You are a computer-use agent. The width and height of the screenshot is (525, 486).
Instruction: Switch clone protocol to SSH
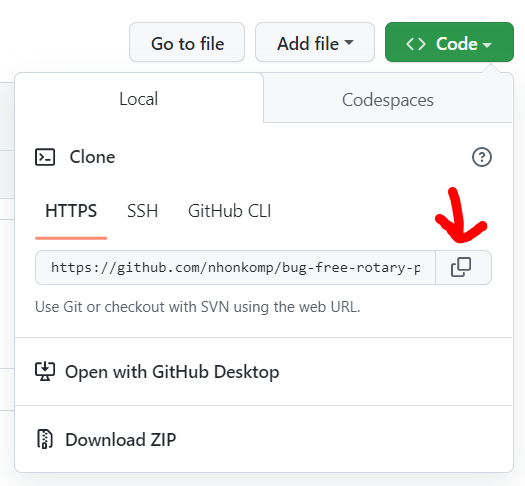(x=142, y=211)
